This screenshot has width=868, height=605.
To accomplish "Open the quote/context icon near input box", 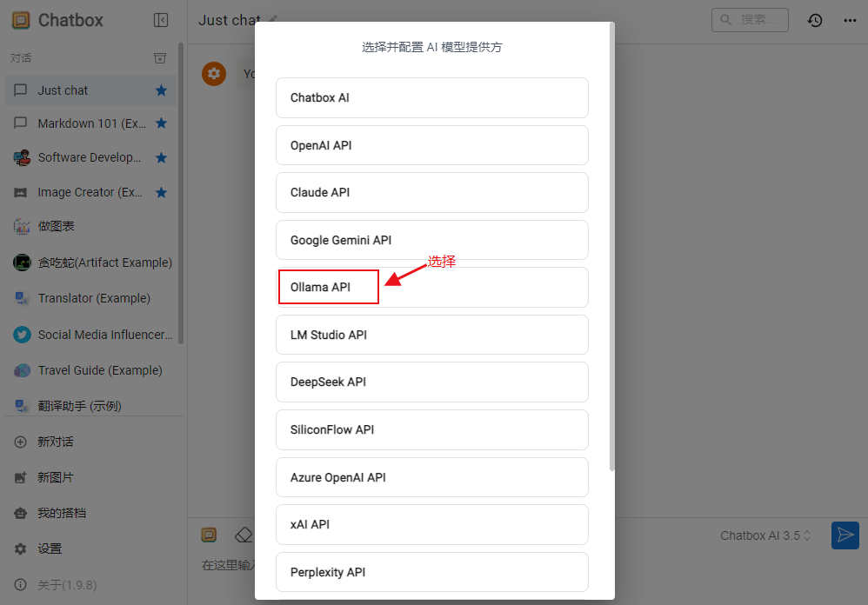I will tap(209, 535).
